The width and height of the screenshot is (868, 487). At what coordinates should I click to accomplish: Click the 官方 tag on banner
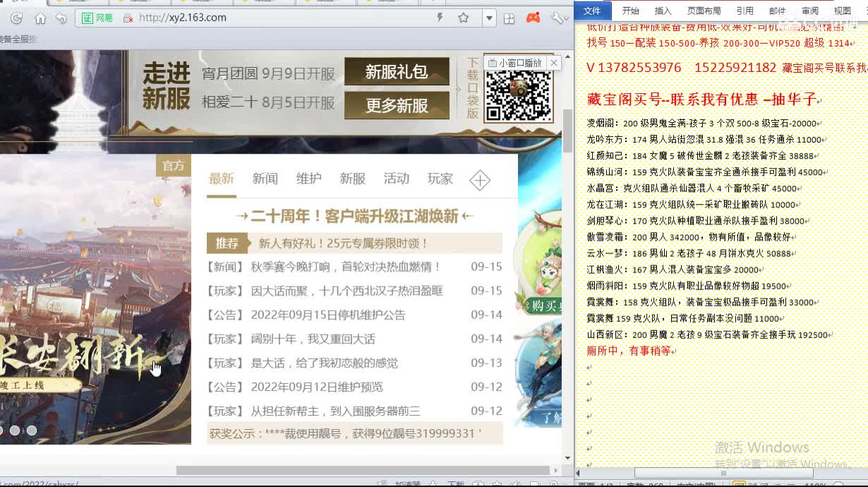point(173,165)
